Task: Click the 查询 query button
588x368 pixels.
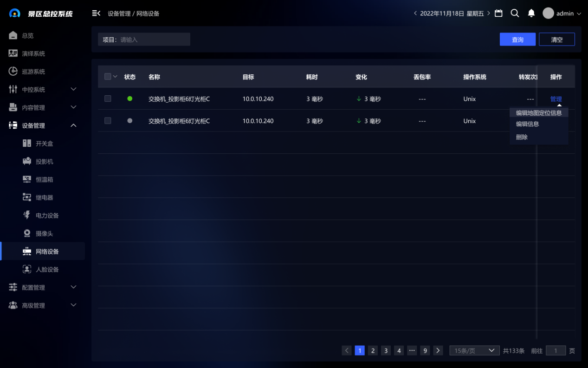Action: [x=517, y=39]
